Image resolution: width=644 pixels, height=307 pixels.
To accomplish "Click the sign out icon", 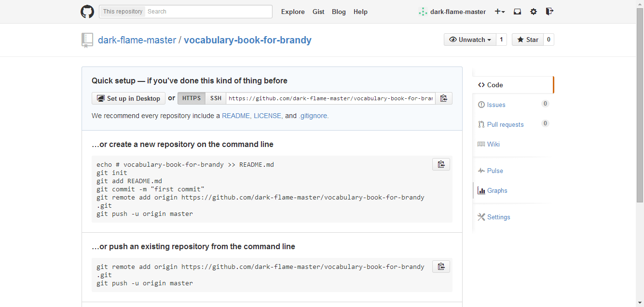I will coord(549,12).
